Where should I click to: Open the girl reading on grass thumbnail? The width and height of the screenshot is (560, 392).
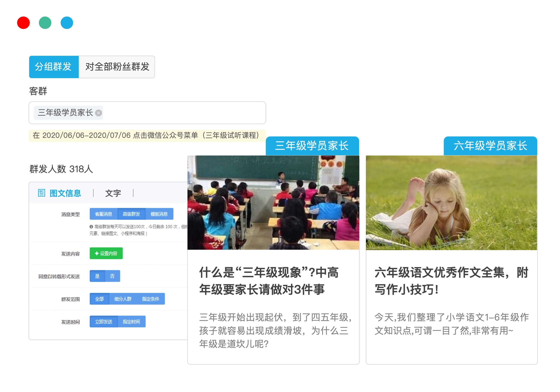[451, 203]
